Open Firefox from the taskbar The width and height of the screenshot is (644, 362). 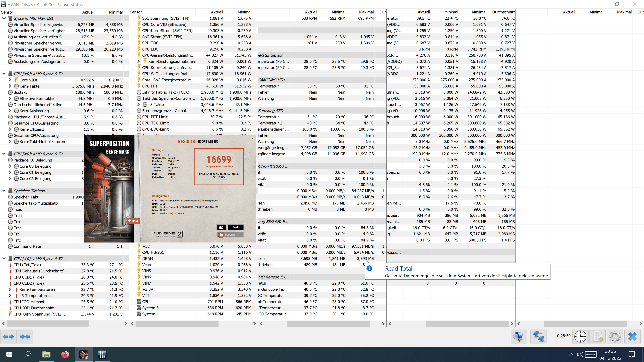coord(65,354)
